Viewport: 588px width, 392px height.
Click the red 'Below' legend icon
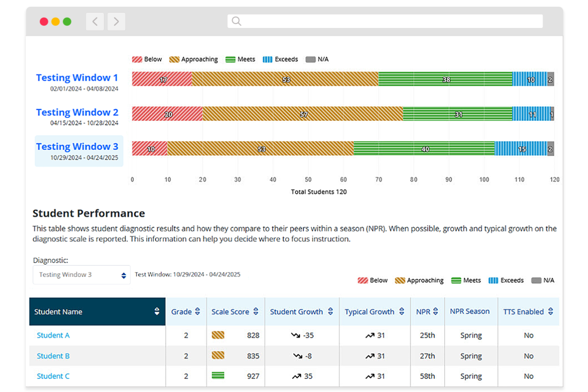coord(137,59)
